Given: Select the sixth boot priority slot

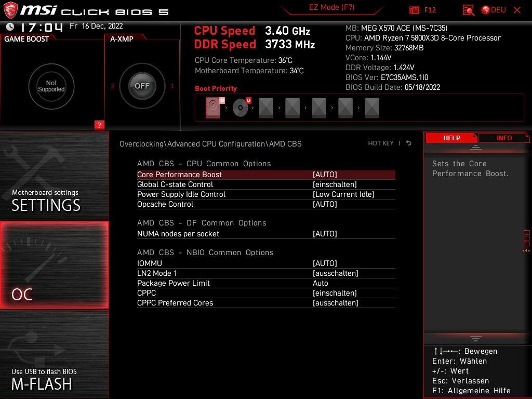Looking at the screenshot, I should click(345, 108).
